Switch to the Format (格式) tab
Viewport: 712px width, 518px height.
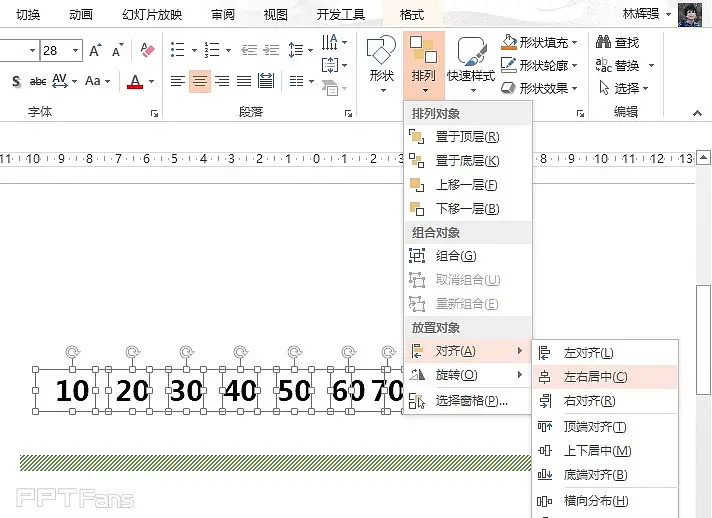tap(411, 15)
